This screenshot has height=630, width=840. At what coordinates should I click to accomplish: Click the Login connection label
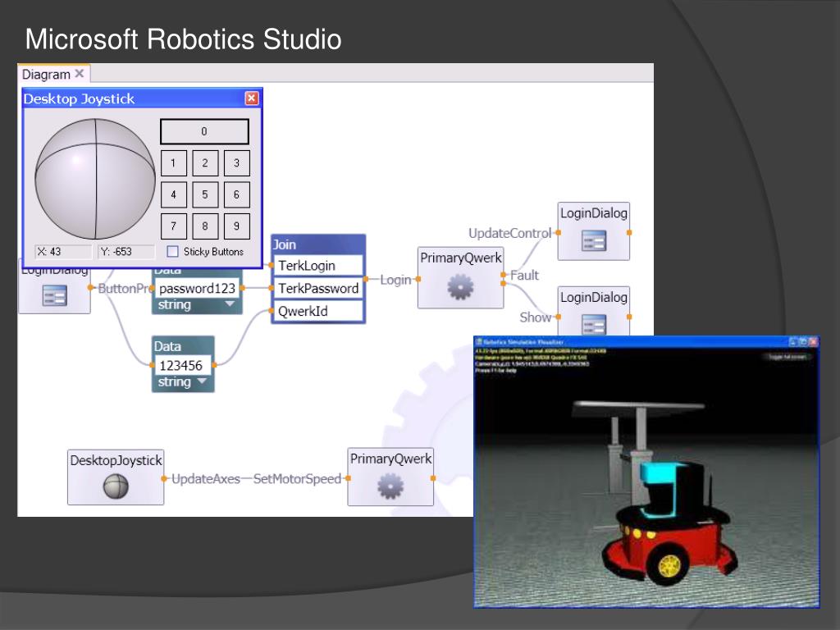point(395,280)
